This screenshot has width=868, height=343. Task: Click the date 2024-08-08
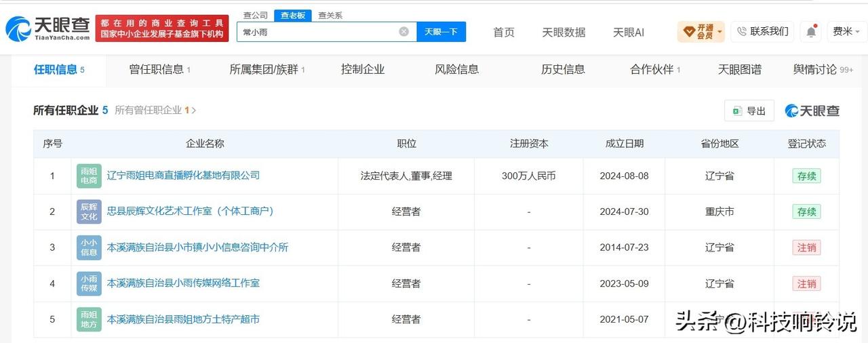pyautogui.click(x=624, y=176)
